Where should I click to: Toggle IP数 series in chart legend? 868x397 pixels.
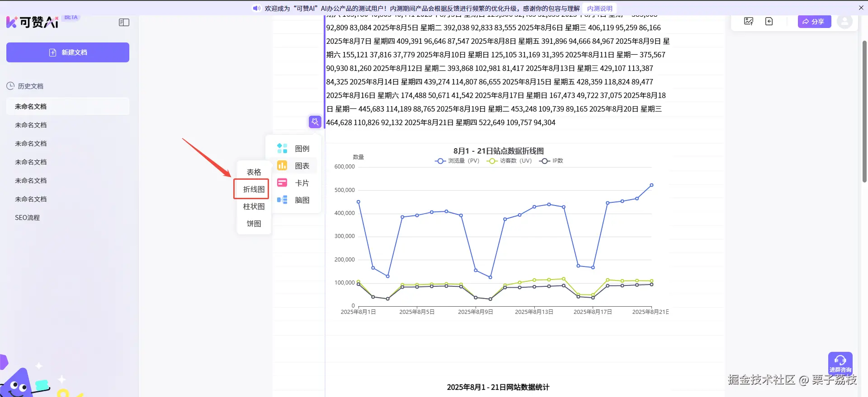point(552,161)
